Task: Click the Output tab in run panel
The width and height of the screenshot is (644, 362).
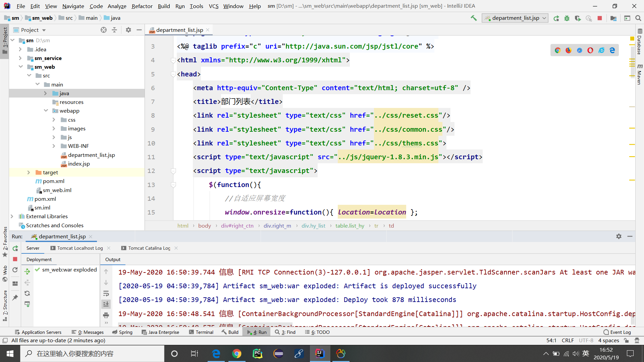Action: click(112, 259)
